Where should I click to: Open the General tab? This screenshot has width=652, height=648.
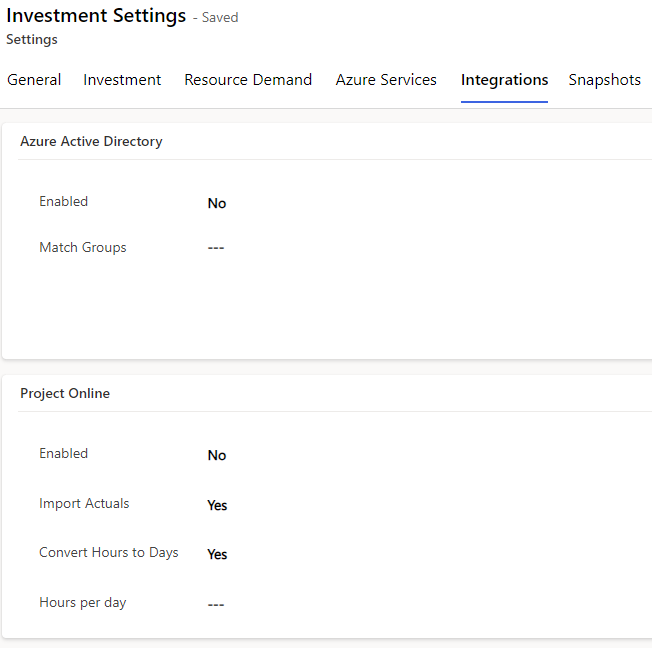coord(34,79)
